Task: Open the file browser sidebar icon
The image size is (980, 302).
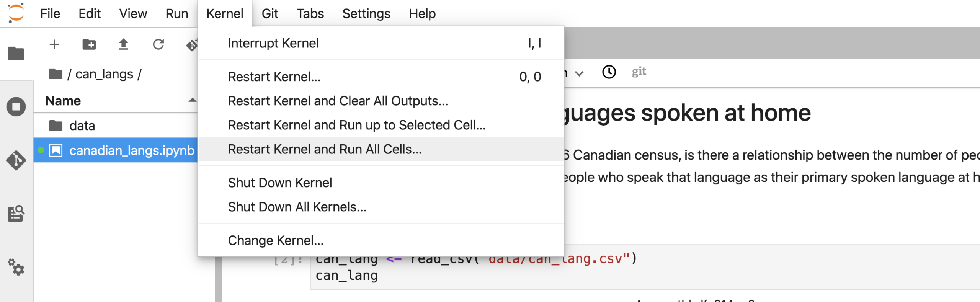Action: (16, 53)
